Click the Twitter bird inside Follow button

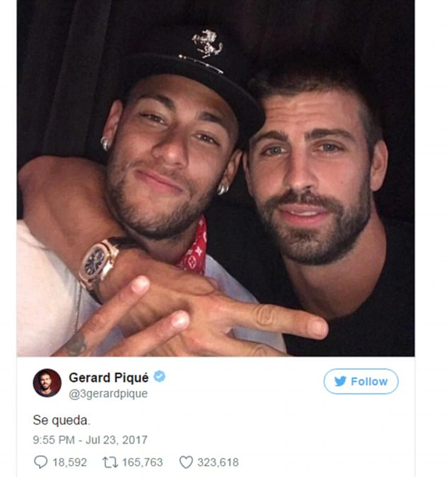coord(340,381)
